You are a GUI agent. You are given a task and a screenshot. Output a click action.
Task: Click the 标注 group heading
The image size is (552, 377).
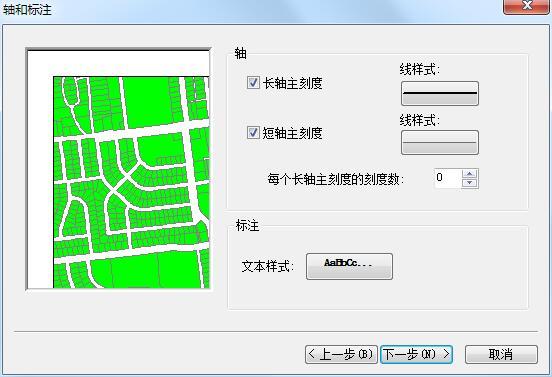tap(247, 226)
